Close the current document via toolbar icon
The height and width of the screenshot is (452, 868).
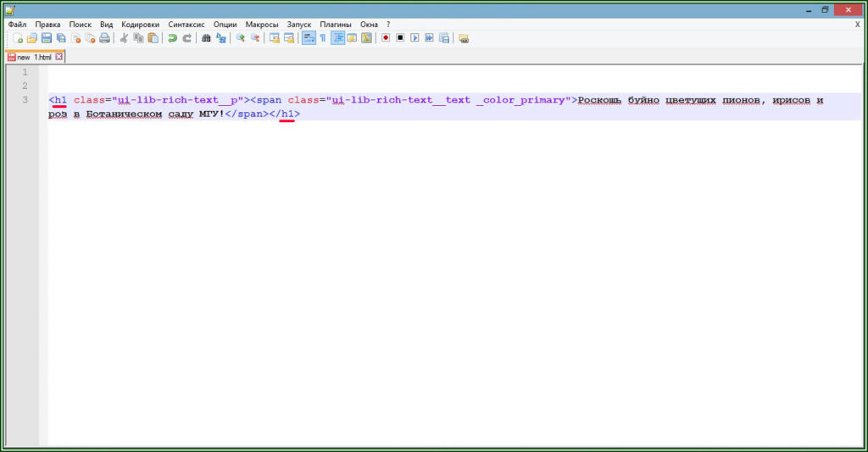[x=75, y=38]
